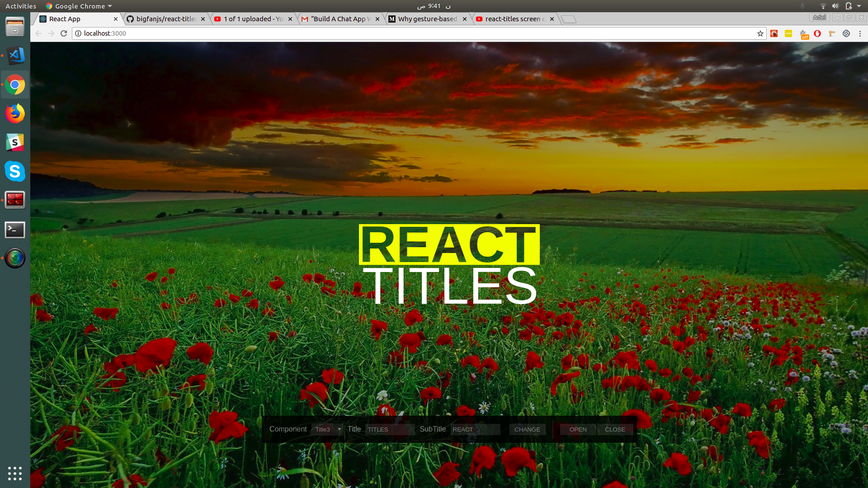Click the React bug debugger extension icon
Image resolution: width=868 pixels, height=488 pixels.
(774, 33)
